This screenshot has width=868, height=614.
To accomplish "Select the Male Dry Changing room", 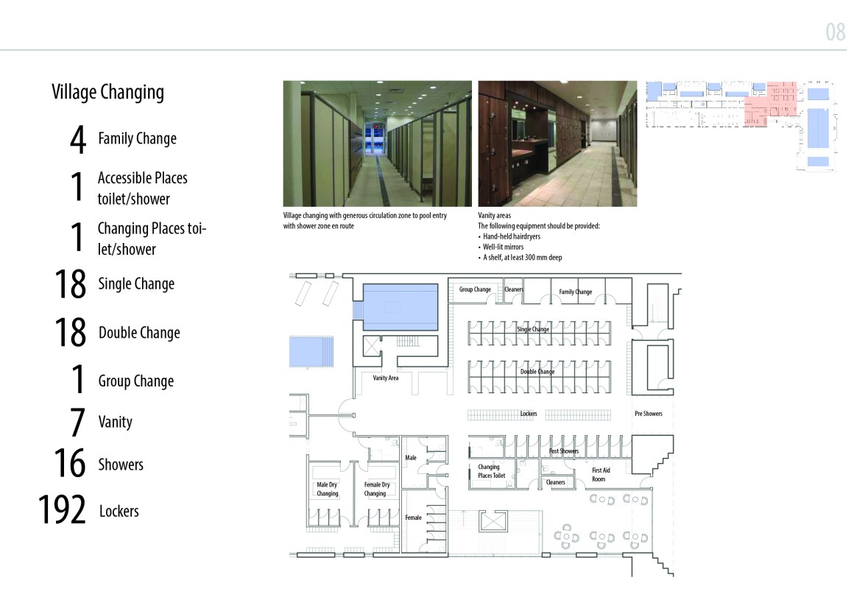I will pyautogui.click(x=328, y=489).
